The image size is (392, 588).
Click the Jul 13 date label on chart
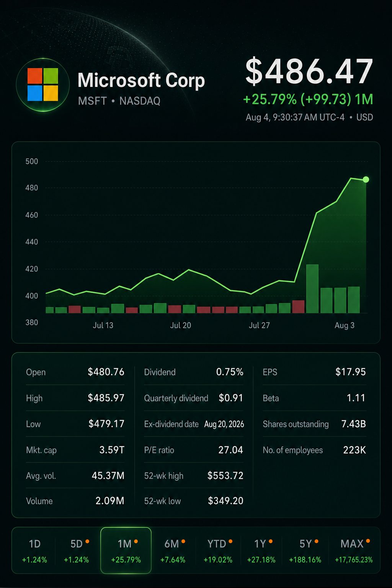pyautogui.click(x=103, y=325)
